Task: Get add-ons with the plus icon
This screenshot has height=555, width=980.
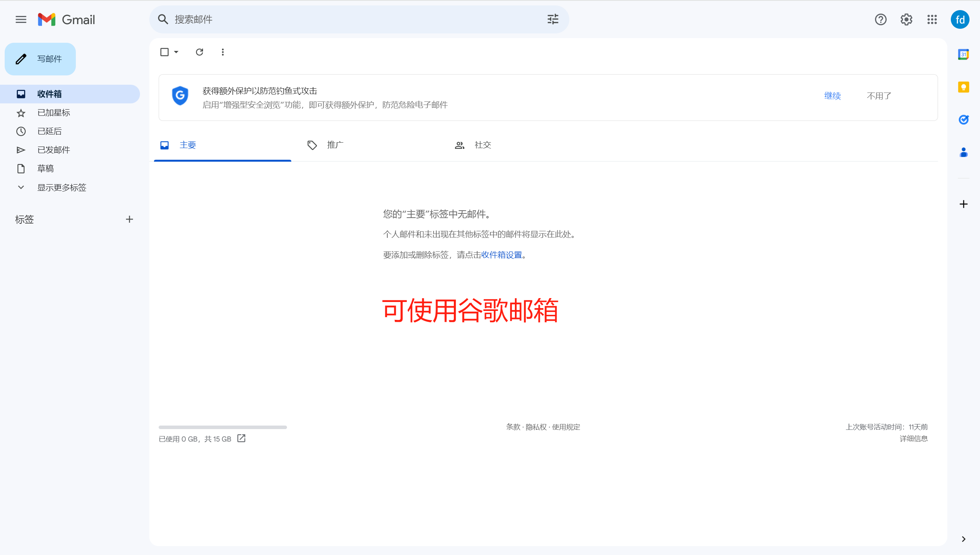Action: coord(963,204)
